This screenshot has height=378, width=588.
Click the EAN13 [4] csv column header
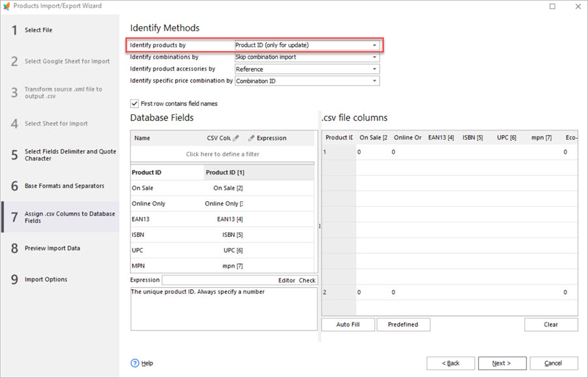pos(442,138)
